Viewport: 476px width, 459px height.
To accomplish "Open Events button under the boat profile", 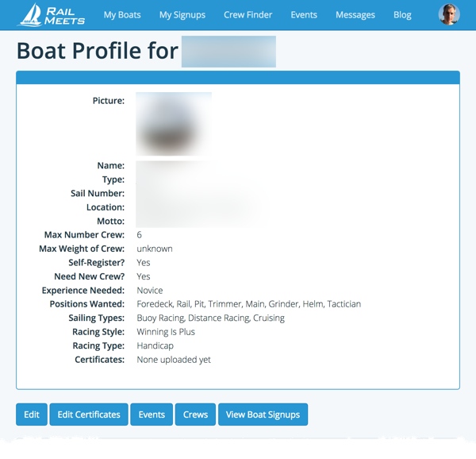I will pos(152,415).
